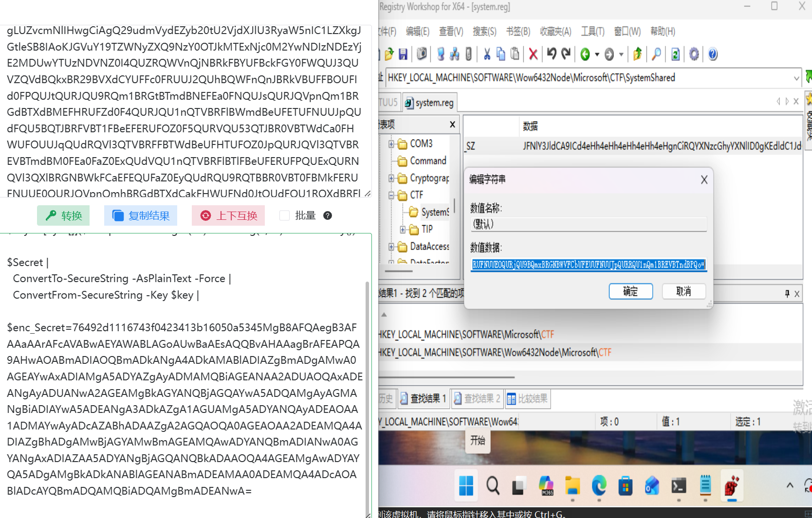Switch to the 查找结果 2 tab
Image resolution: width=812 pixels, height=518 pixels.
pos(477,399)
